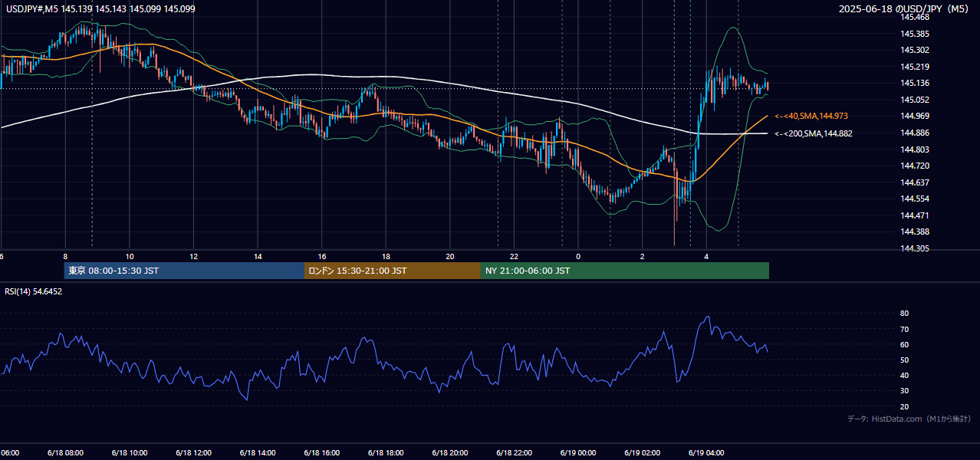Click the bottom time label 6/19 04:00

706,453
